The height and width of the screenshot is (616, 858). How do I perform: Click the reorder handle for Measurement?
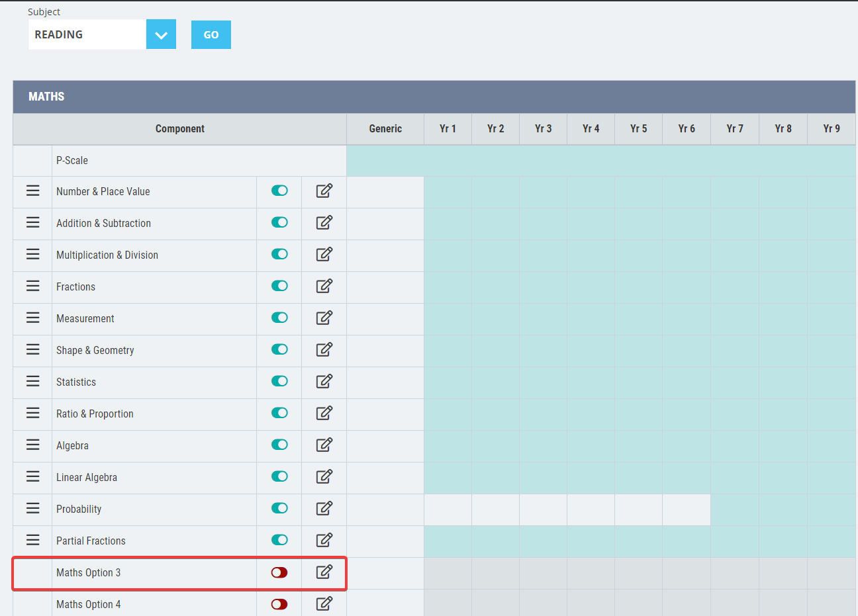[32, 318]
